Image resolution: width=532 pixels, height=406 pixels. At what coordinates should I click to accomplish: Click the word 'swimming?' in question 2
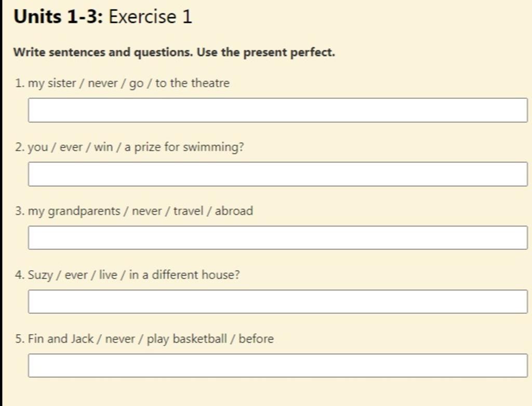(214, 147)
